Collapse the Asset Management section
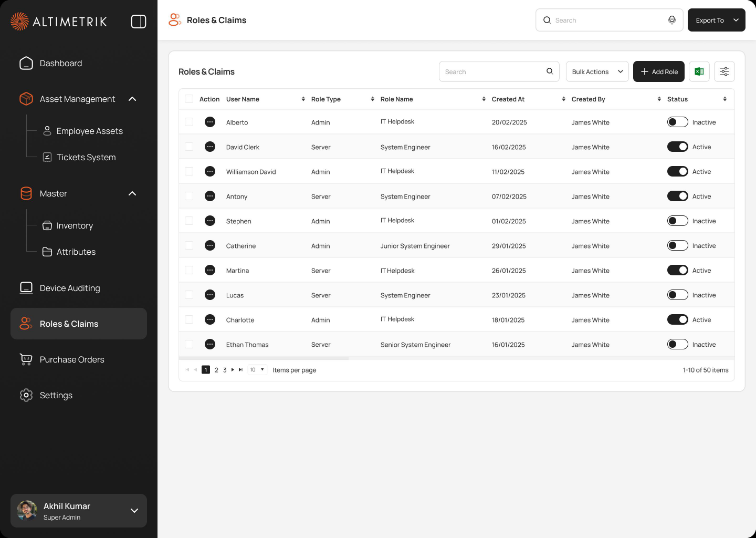Screen dimensions: 756x538 tap(132, 99)
